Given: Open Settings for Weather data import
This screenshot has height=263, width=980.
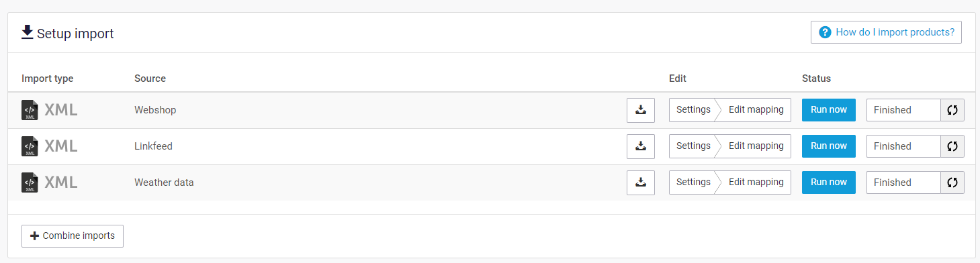Looking at the screenshot, I should pyautogui.click(x=693, y=182).
